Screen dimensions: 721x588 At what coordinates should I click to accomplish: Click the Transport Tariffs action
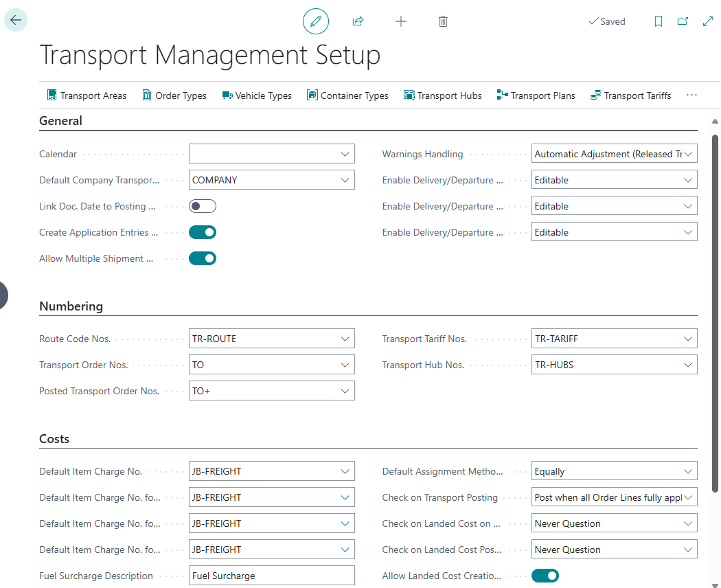(630, 95)
